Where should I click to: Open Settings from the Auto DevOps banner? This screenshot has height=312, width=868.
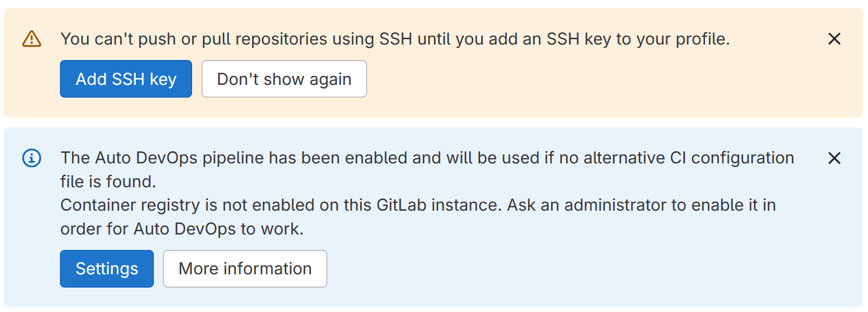coord(107,268)
